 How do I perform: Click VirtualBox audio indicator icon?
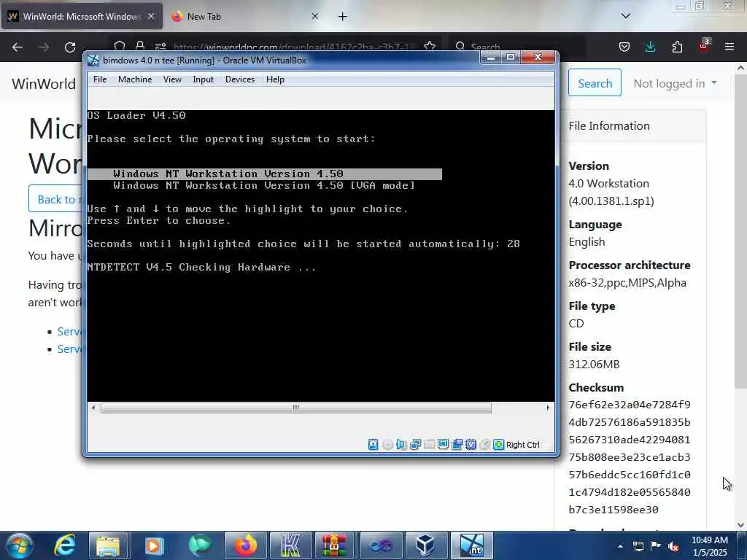point(401,444)
